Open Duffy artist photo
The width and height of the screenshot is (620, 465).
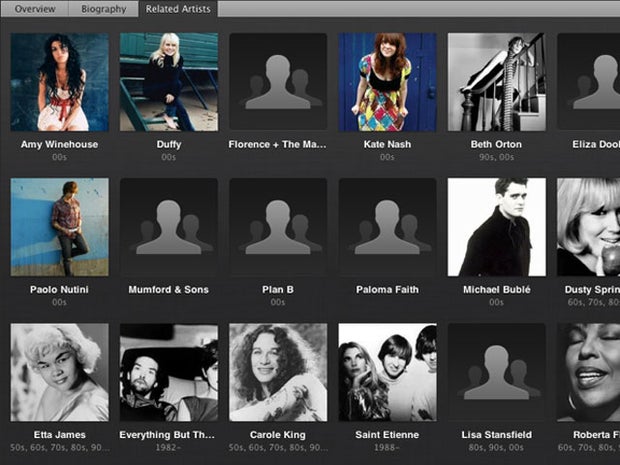click(169, 82)
